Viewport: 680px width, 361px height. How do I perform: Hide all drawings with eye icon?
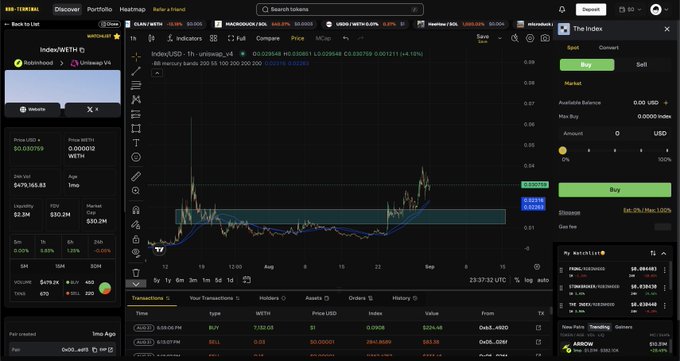(x=136, y=253)
